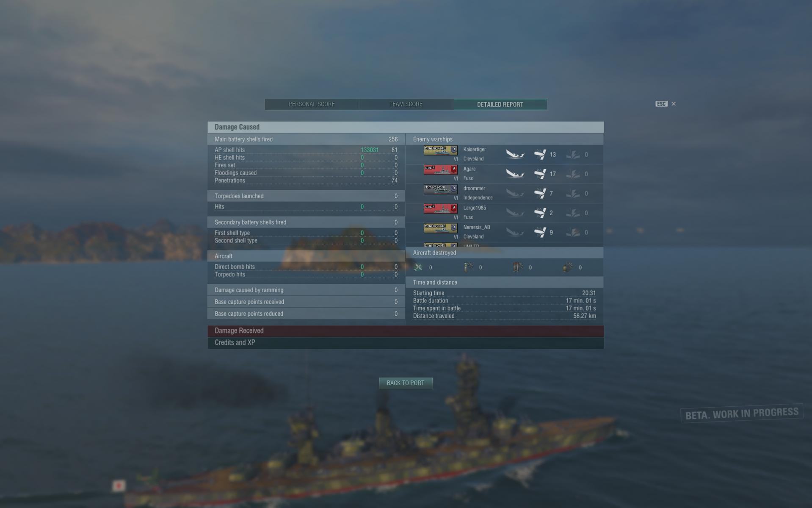Click the ESC key badge
Viewport: 812px width, 508px height.
tap(661, 104)
